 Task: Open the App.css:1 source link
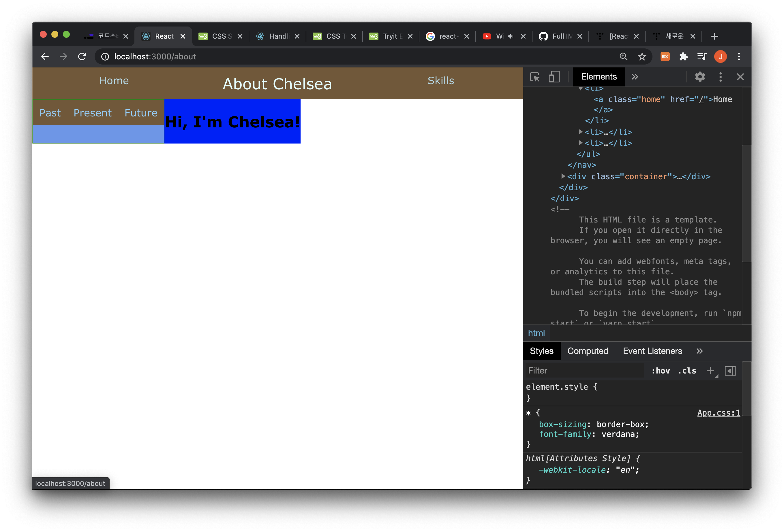click(718, 413)
